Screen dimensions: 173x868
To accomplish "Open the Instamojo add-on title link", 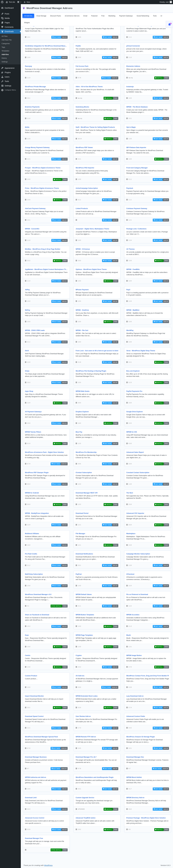I will click(130, 87).
